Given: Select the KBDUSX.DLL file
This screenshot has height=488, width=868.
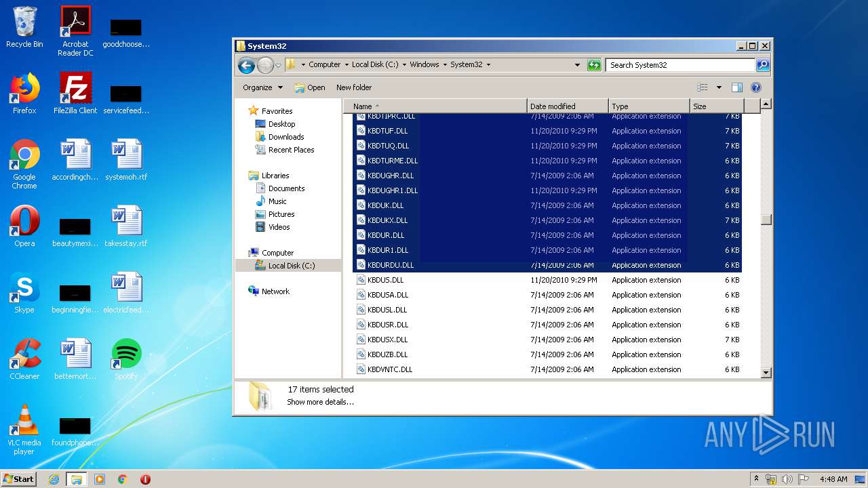Looking at the screenshot, I should pyautogui.click(x=388, y=340).
